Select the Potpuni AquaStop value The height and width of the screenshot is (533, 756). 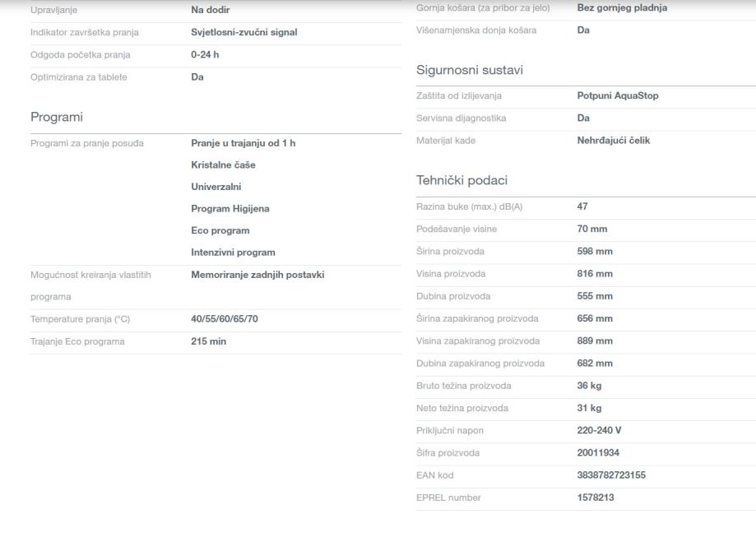click(618, 96)
